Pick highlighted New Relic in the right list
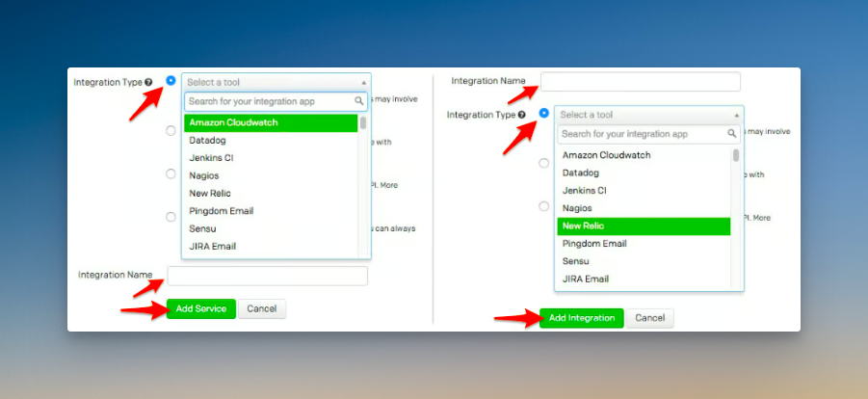Viewport: 868px width, 399px height. [x=644, y=226]
